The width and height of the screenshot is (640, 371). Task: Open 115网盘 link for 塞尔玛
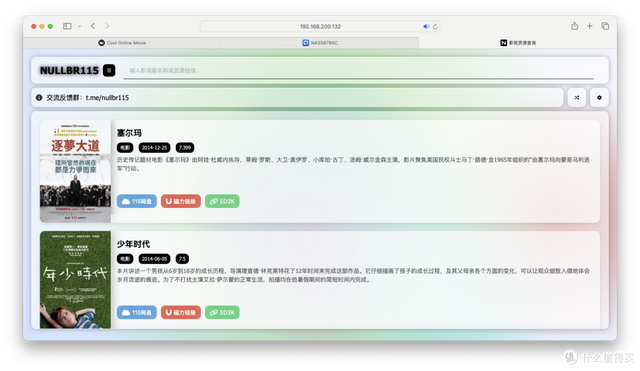tap(137, 201)
